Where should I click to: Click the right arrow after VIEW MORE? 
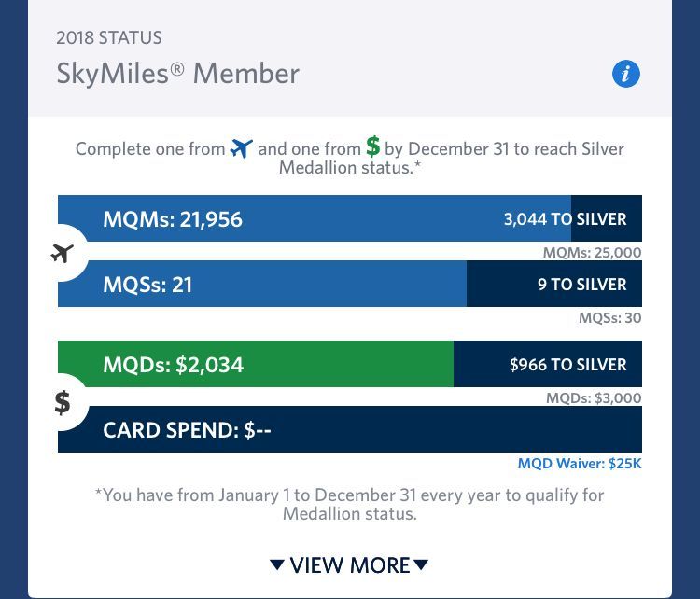coord(421,564)
